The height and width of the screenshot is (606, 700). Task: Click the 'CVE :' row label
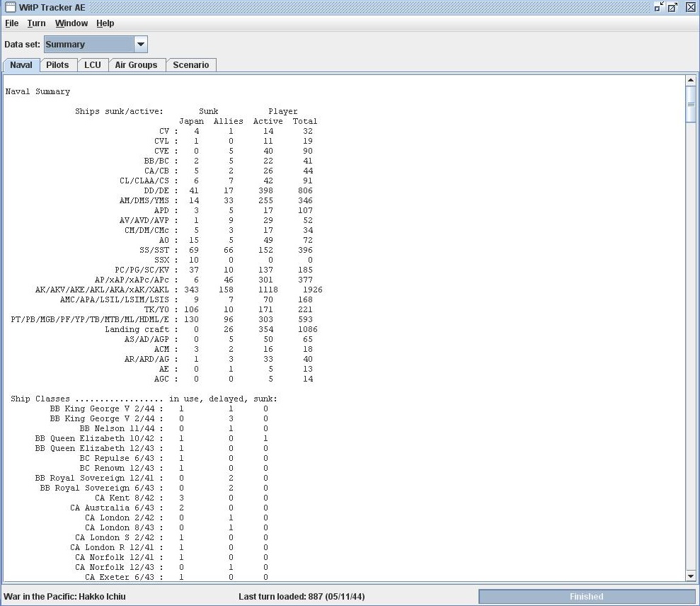tap(166, 151)
